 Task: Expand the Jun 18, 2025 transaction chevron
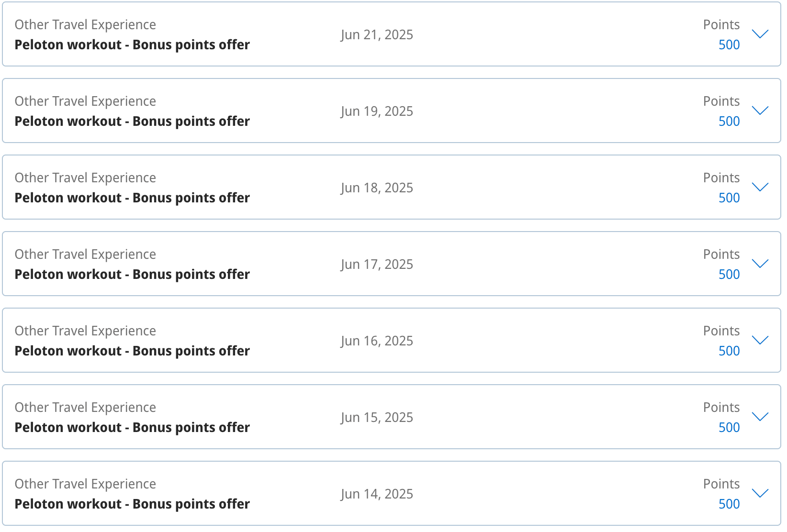point(760,187)
